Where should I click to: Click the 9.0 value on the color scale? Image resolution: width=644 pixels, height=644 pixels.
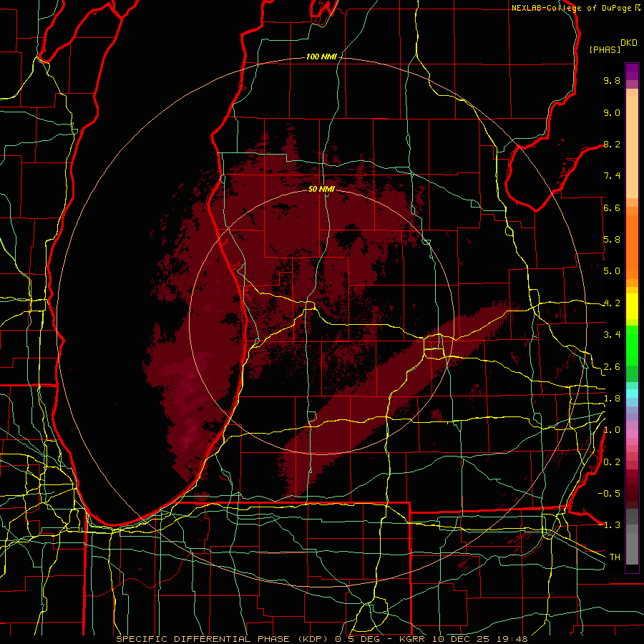[x=612, y=112]
